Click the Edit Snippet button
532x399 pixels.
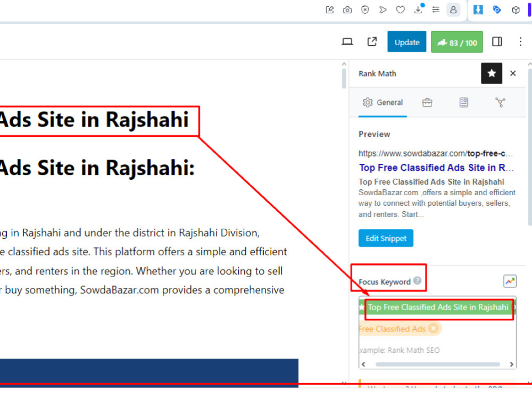[x=386, y=238]
